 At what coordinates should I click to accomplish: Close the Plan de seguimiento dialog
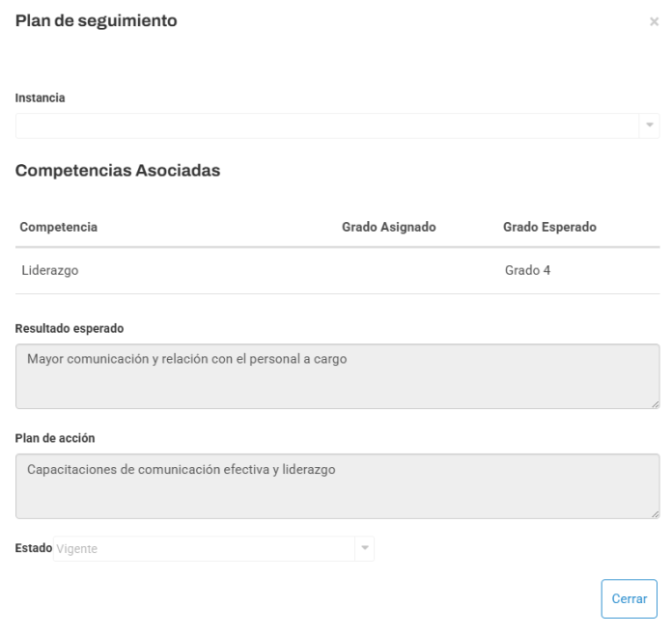(654, 21)
